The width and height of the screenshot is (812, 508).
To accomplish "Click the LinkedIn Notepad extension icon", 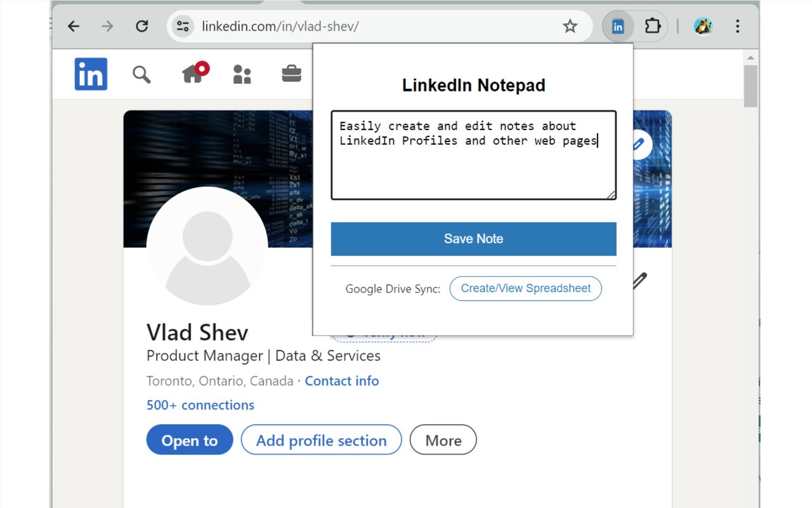I will pos(618,26).
